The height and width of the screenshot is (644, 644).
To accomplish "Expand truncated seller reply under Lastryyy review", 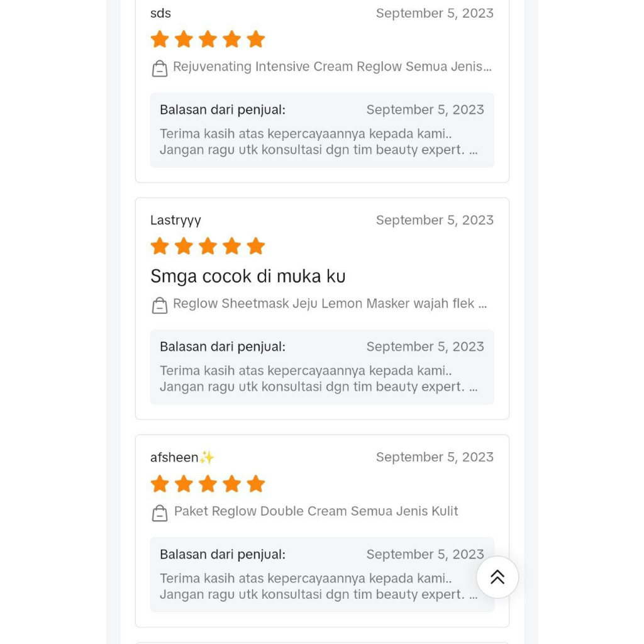I will (x=473, y=387).
